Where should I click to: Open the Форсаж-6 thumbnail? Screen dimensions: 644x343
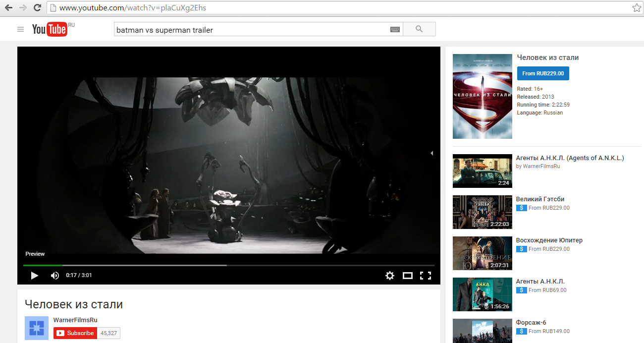[x=483, y=331]
